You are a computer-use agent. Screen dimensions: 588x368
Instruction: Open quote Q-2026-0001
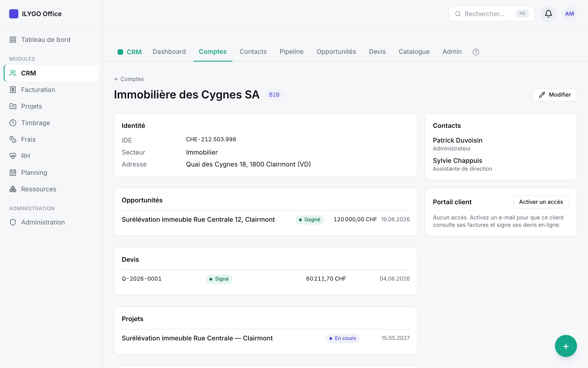(x=142, y=279)
